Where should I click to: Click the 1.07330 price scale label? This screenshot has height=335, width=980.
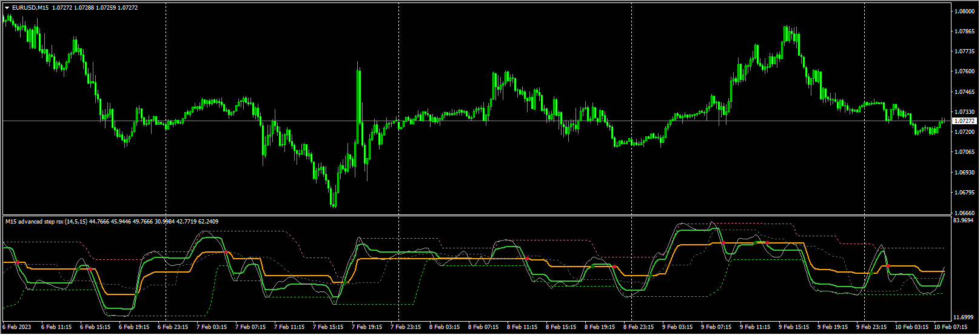coord(964,112)
